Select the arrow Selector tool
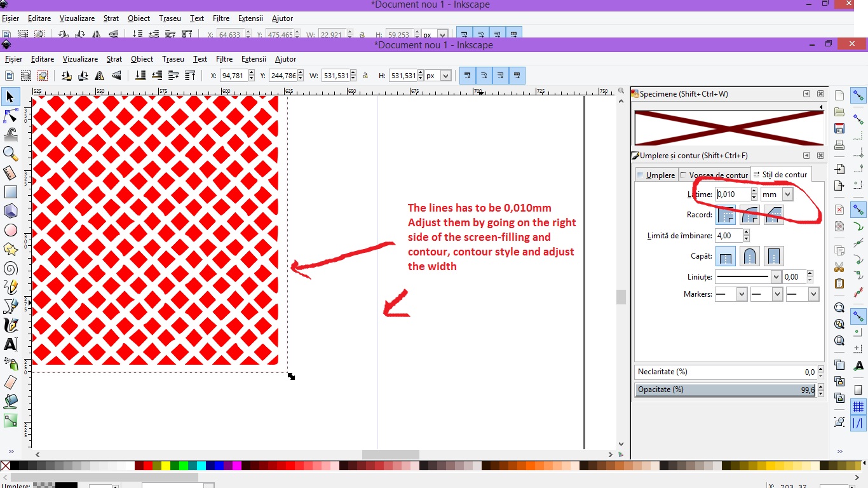Viewport: 868px width, 488px height. (x=10, y=97)
